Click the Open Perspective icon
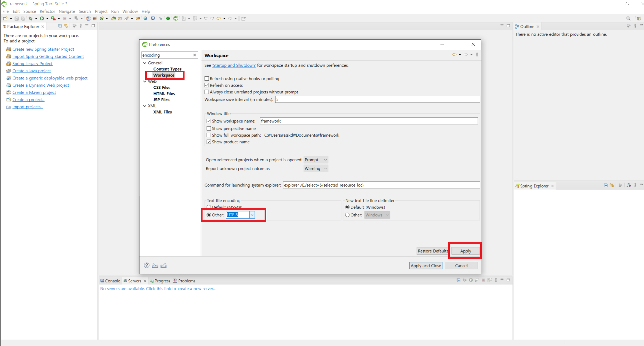 point(639,18)
